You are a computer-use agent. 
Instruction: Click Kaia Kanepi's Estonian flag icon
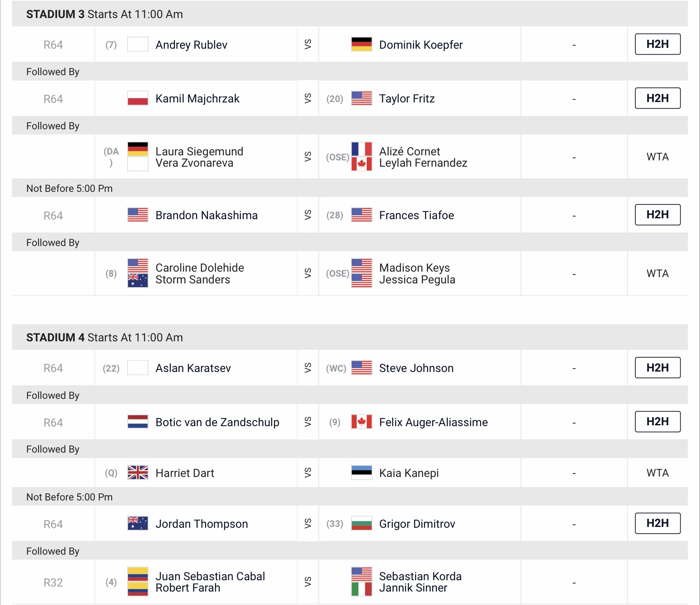(362, 473)
